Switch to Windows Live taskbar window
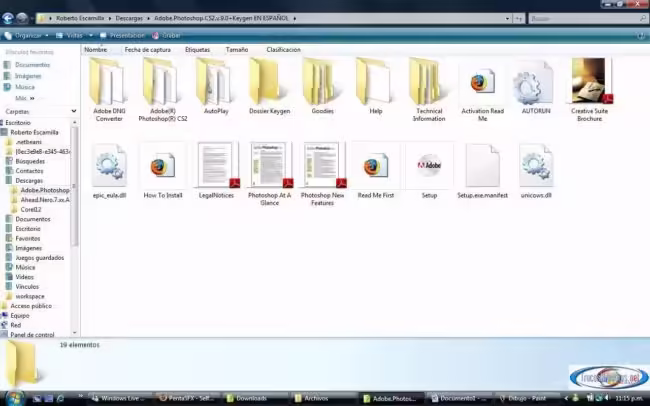 click(x=121, y=398)
